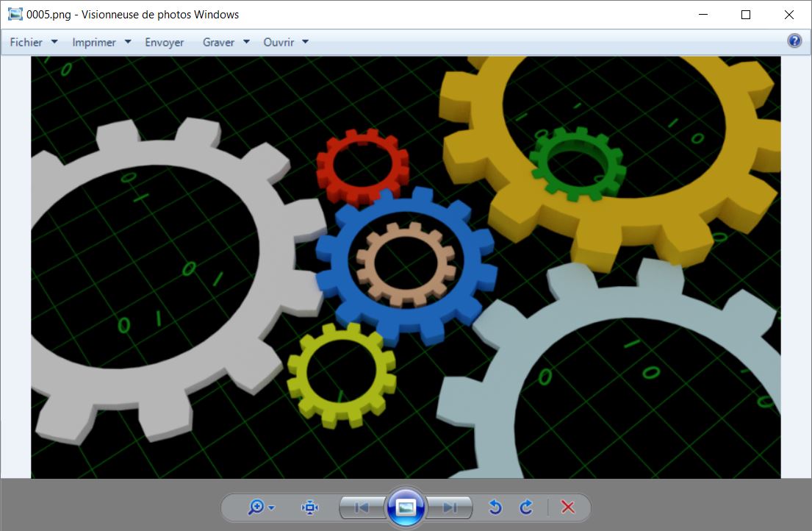812x531 pixels.
Task: Expand the Ouvrir dropdown arrow
Action: point(306,42)
